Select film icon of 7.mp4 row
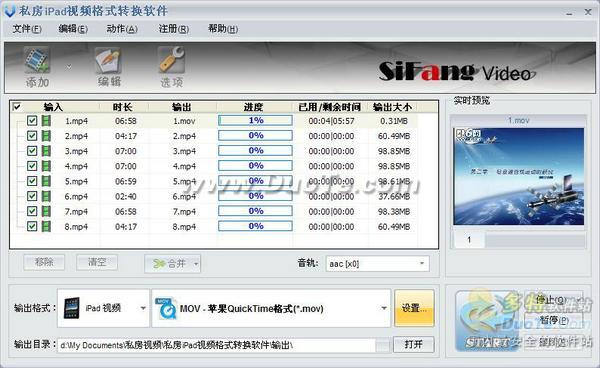600x368 pixels. [x=46, y=212]
